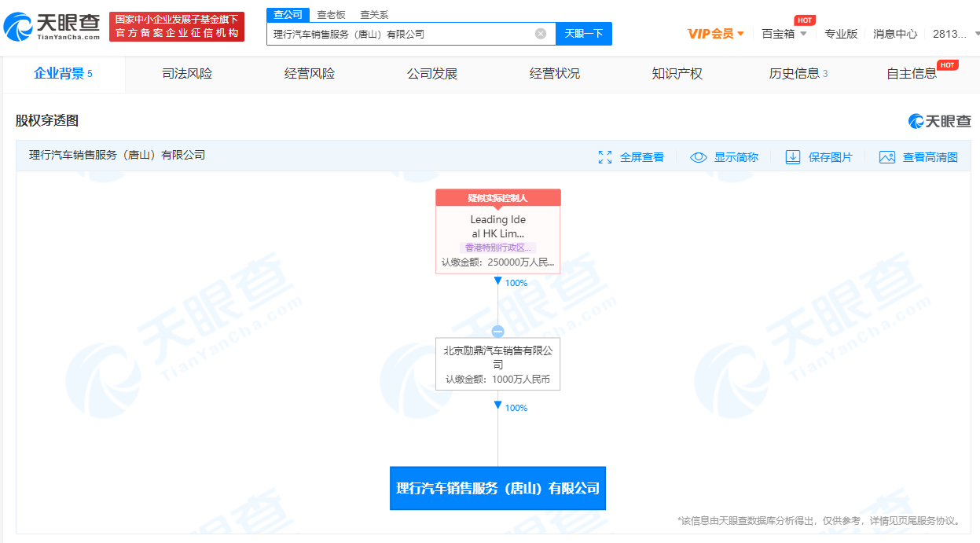The image size is (980, 543).
Task: Click the fullscreen view icon
Action: click(x=605, y=157)
